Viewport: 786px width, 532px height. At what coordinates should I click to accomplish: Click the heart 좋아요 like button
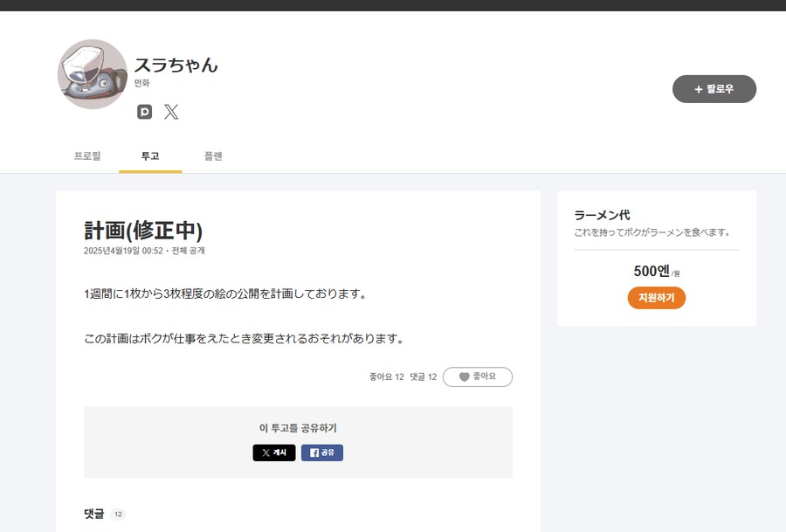point(478,377)
